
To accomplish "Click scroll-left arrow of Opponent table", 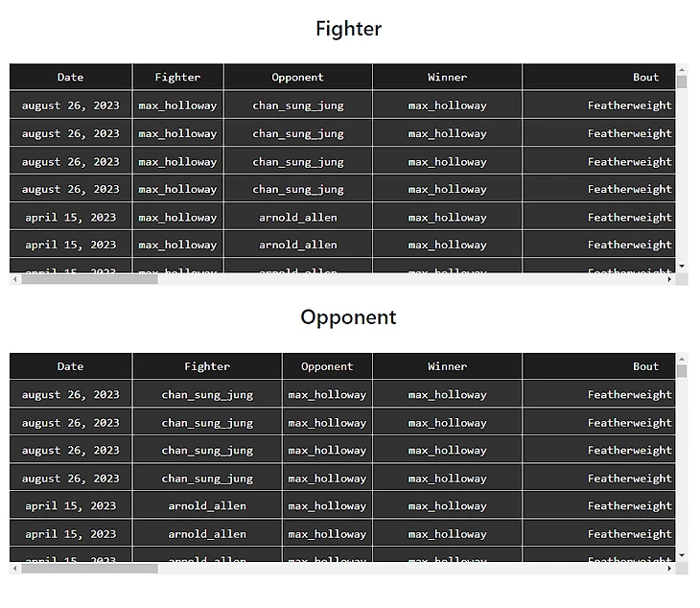I will [15, 569].
